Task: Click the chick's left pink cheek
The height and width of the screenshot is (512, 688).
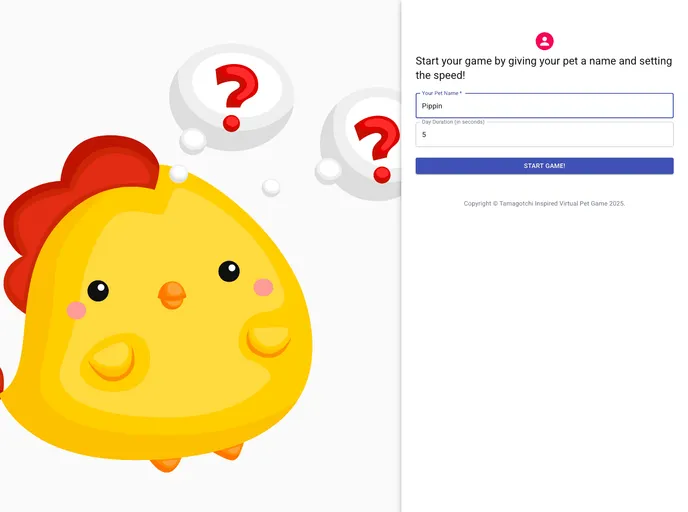Action: 76,310
